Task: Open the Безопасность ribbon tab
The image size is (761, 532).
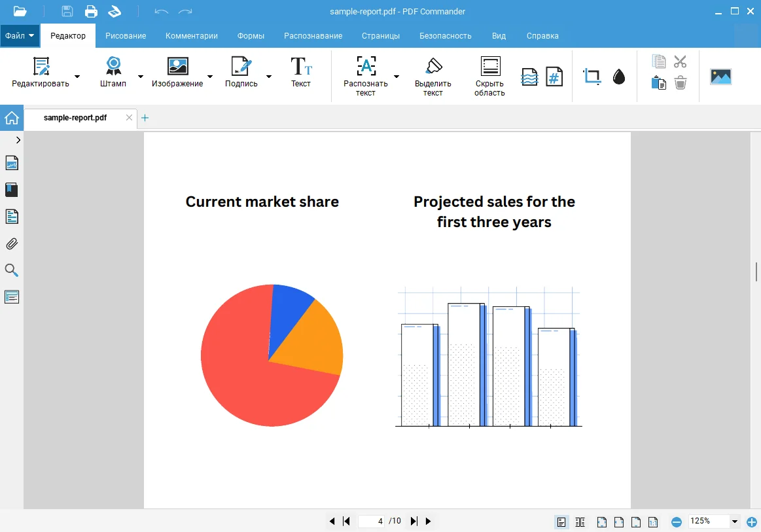Action: tap(445, 36)
